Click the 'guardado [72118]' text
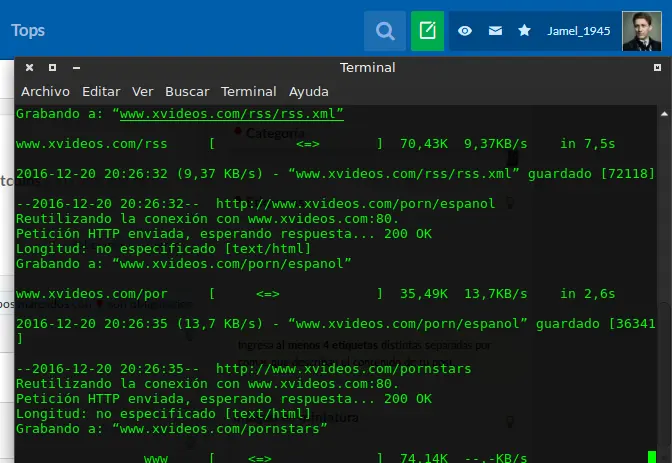 (x=591, y=174)
